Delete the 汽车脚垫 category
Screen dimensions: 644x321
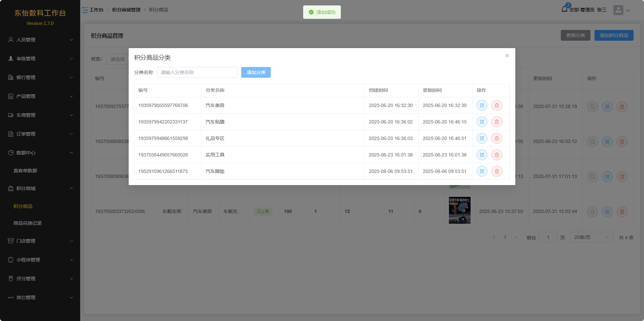[496, 171]
